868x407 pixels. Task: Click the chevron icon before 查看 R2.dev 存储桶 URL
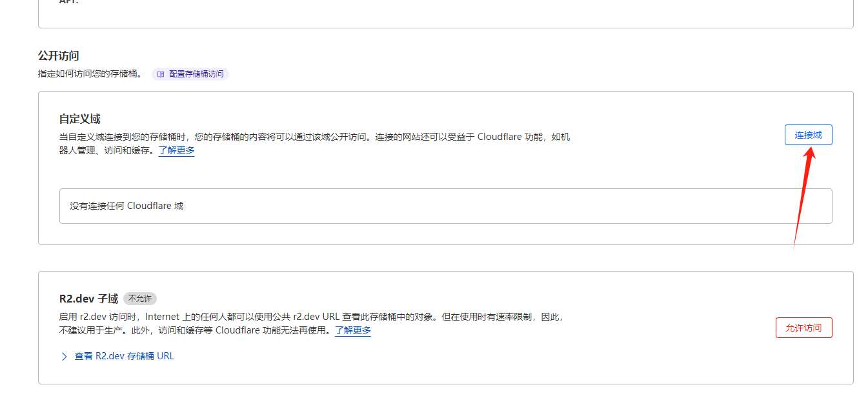[x=64, y=356]
